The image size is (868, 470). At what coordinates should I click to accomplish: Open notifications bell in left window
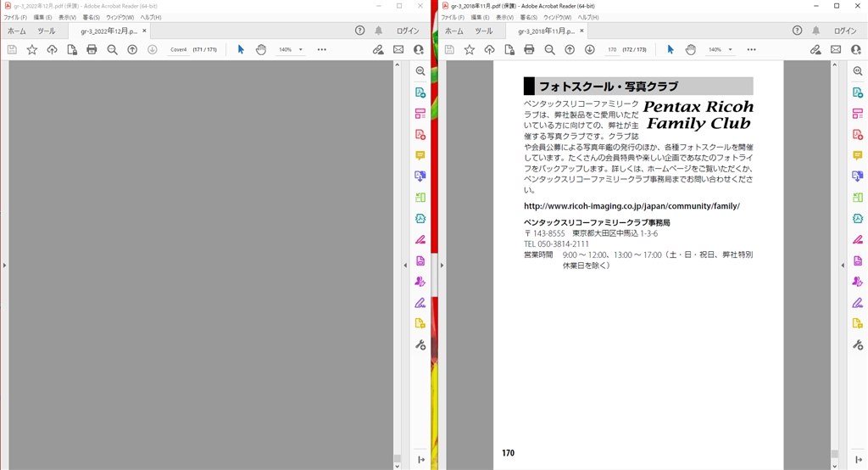379,31
